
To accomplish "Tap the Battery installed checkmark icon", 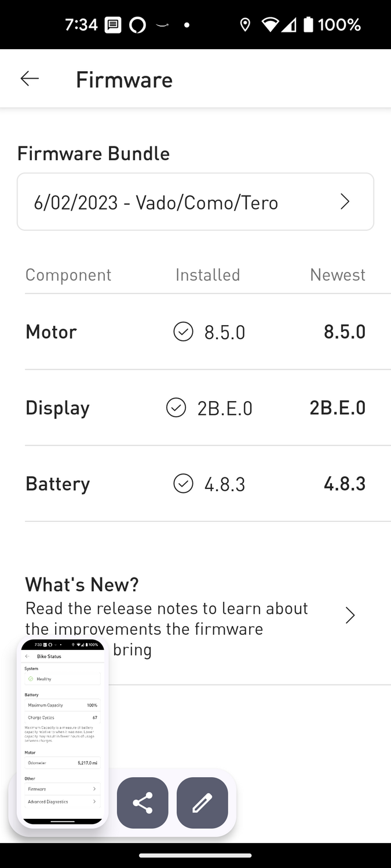I will (x=183, y=483).
